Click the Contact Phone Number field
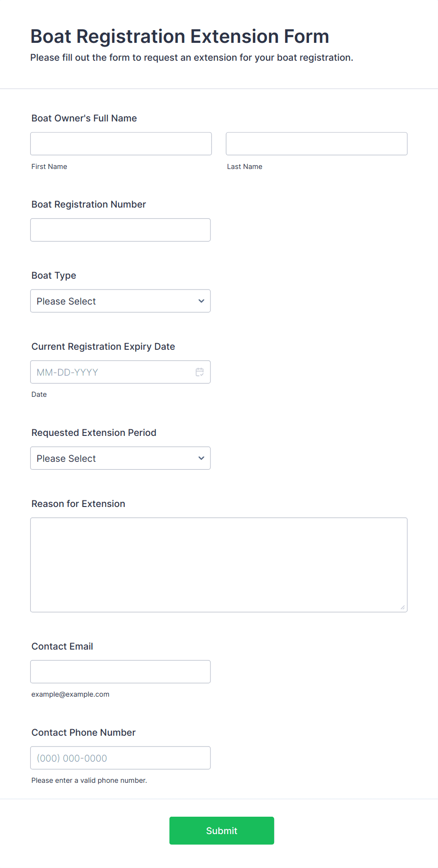The image size is (438, 868). [121, 758]
